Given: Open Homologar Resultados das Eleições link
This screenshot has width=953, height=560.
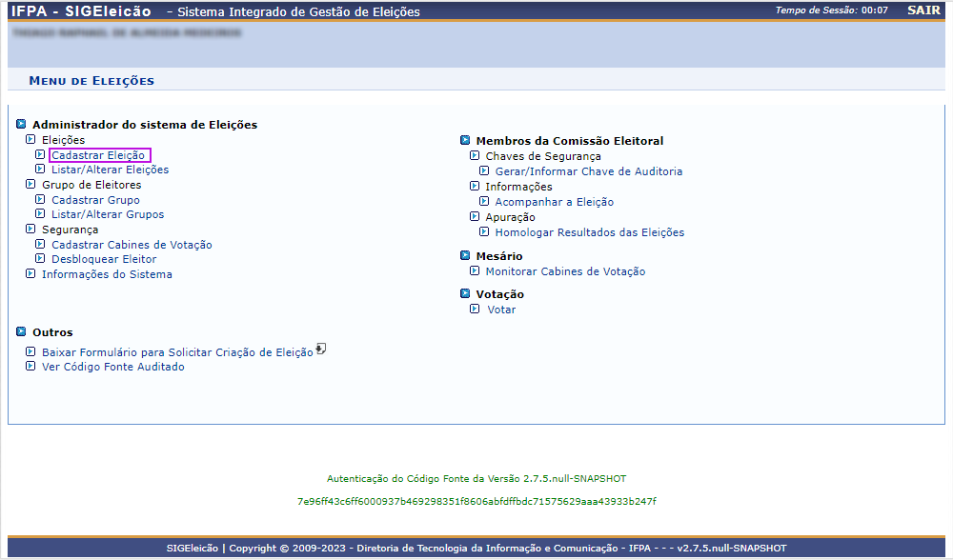Looking at the screenshot, I should pyautogui.click(x=590, y=232).
